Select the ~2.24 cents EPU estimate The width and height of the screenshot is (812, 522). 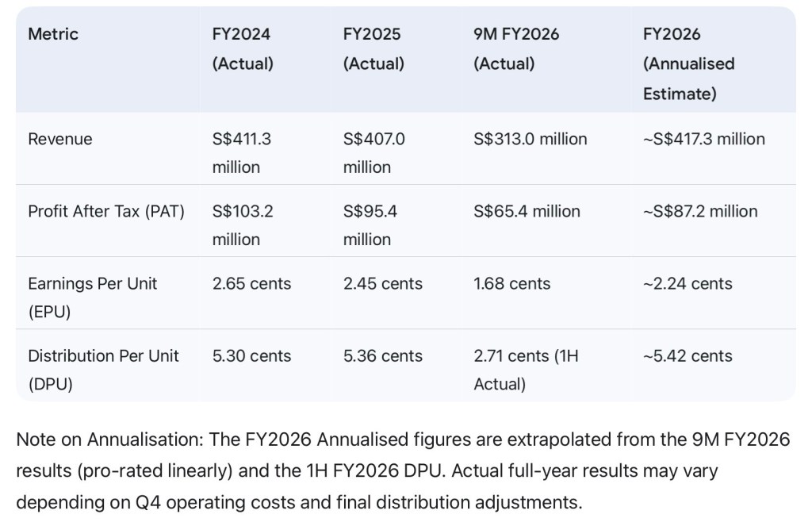(687, 283)
